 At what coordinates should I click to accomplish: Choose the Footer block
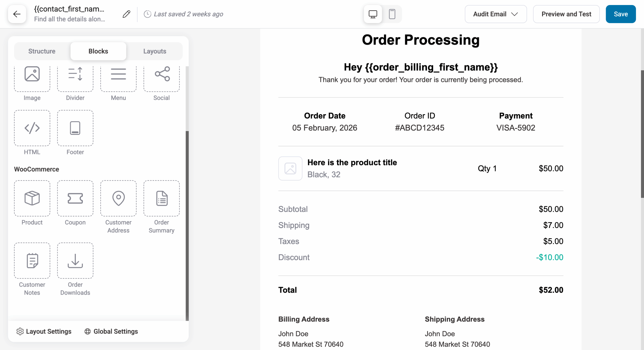click(75, 128)
